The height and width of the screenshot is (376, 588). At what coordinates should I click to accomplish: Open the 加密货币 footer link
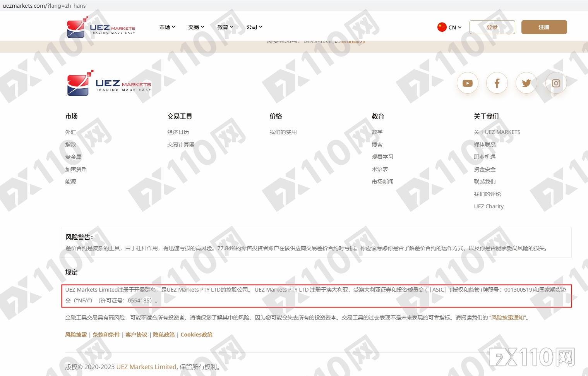(x=76, y=169)
